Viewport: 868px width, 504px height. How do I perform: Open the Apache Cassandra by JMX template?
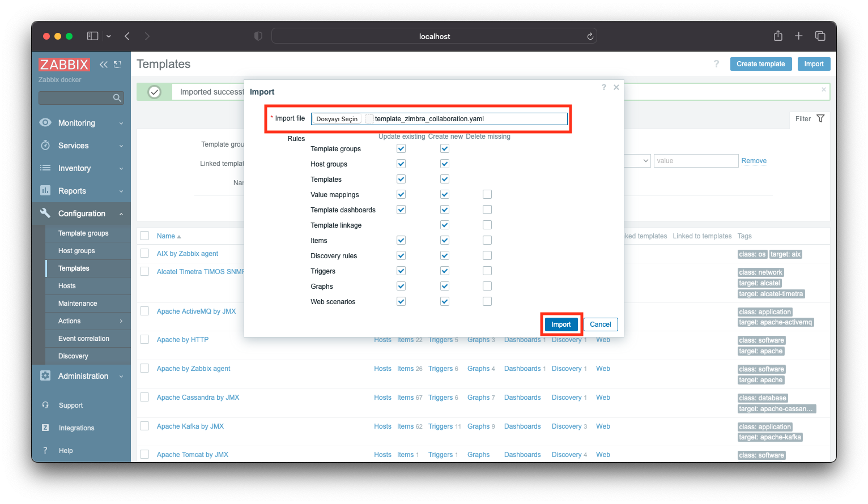click(198, 397)
